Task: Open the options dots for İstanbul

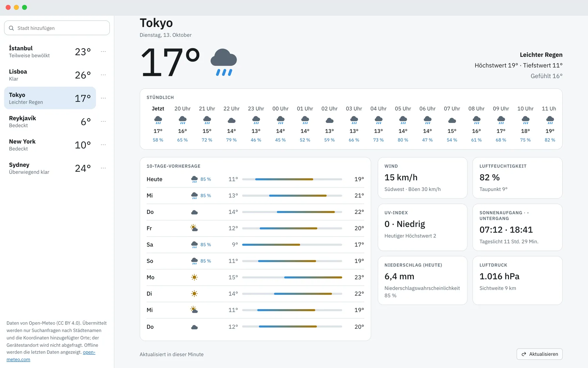Action: (103, 52)
